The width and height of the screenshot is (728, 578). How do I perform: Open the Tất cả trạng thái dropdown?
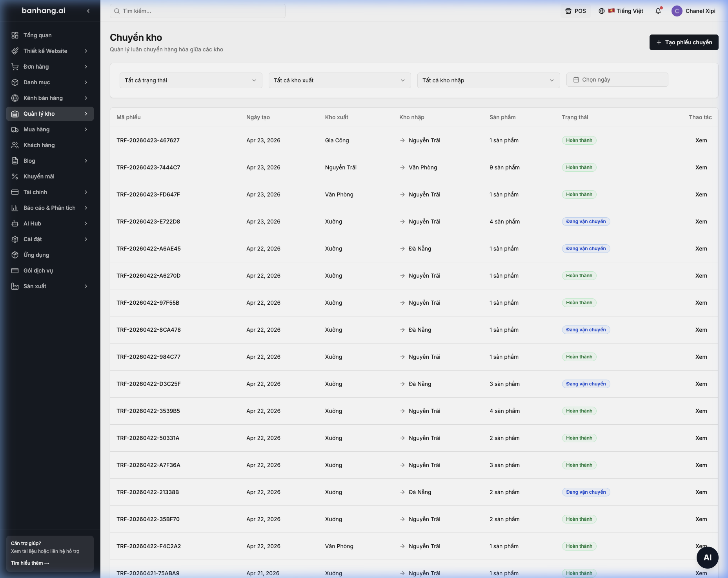pos(191,80)
